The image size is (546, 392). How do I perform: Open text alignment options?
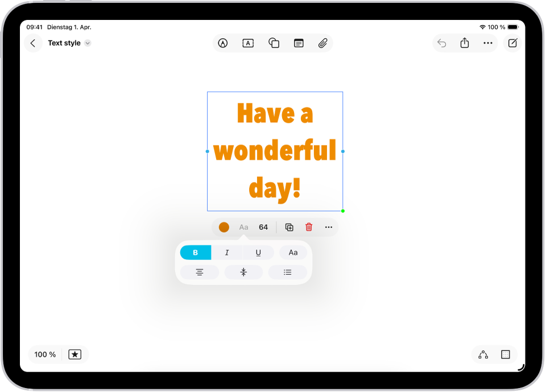[x=199, y=272]
